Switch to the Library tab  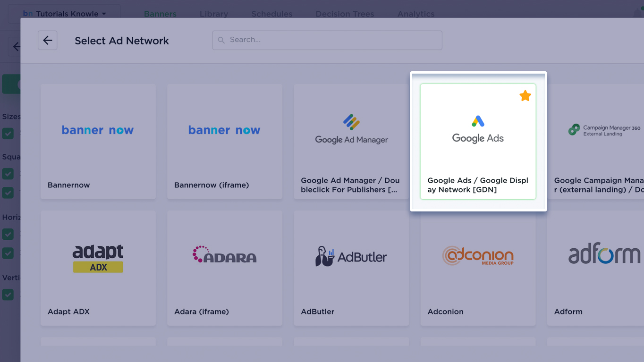point(213,14)
